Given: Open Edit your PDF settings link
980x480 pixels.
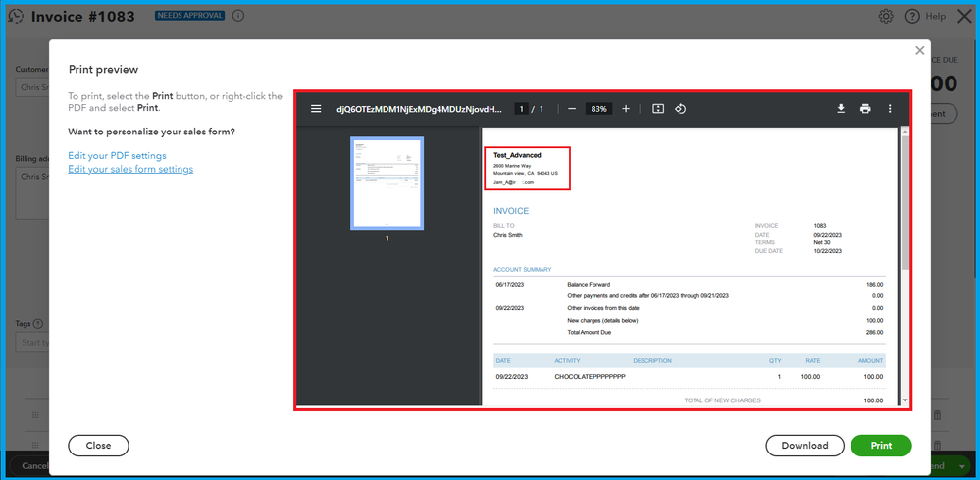Looking at the screenshot, I should pos(117,156).
